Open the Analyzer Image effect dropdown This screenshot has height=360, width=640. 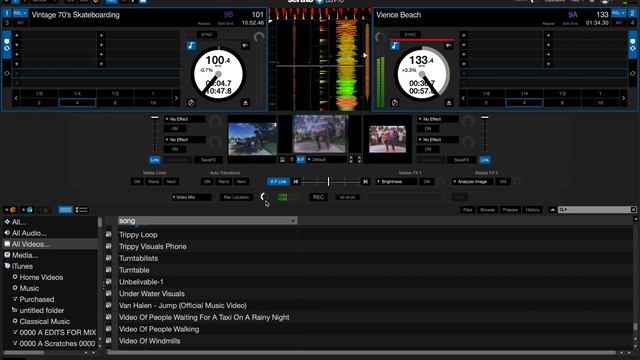pos(472,181)
